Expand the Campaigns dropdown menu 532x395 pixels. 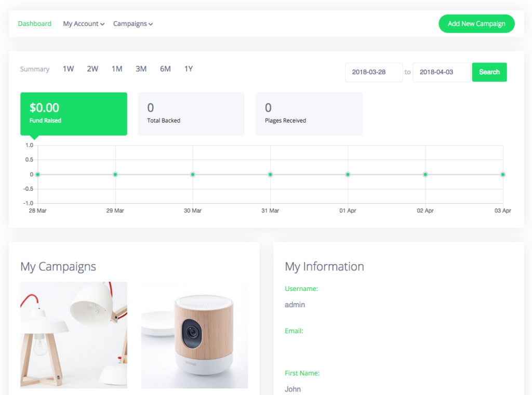[132, 23]
